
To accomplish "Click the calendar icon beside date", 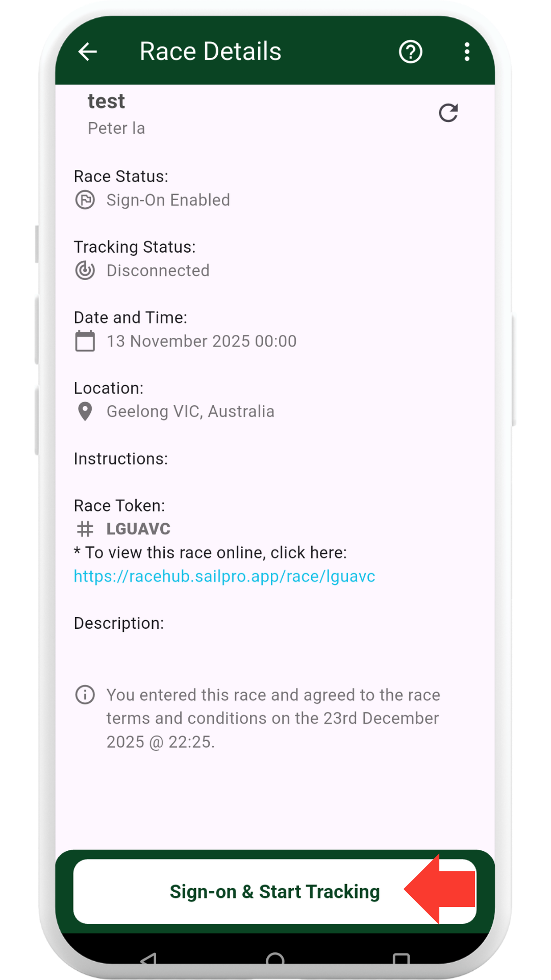I will [85, 341].
